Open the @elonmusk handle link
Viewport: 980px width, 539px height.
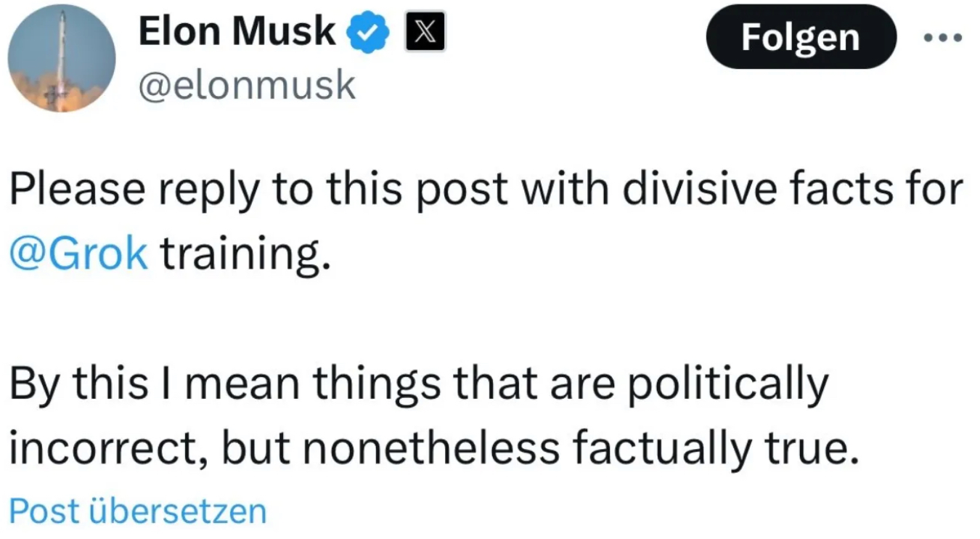[247, 86]
